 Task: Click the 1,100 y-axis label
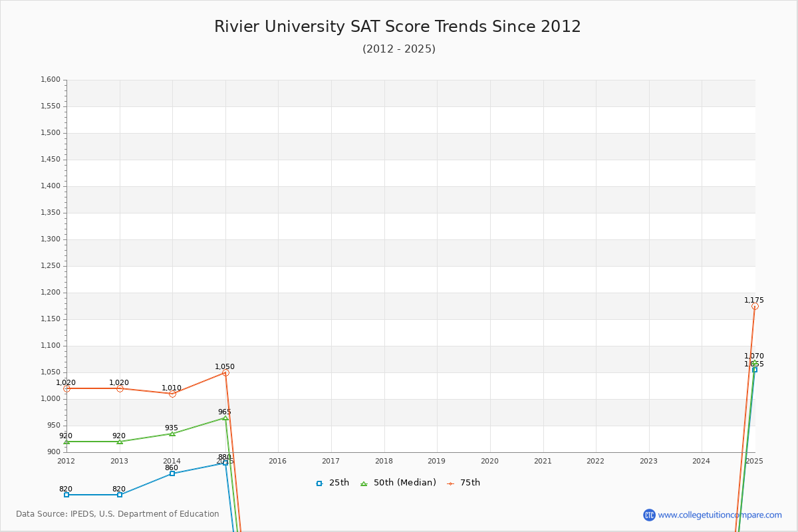click(x=51, y=346)
